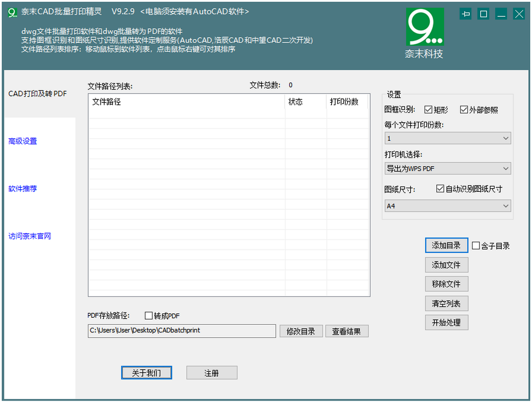
Task: Open the 访问奈末官网 tab
Action: click(30, 236)
